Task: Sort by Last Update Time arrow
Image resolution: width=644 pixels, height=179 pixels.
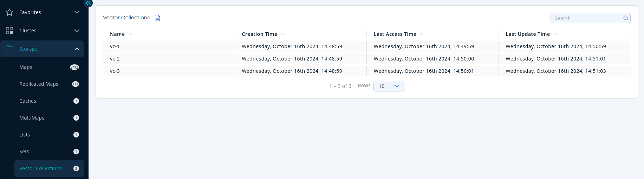Action: coord(555,34)
